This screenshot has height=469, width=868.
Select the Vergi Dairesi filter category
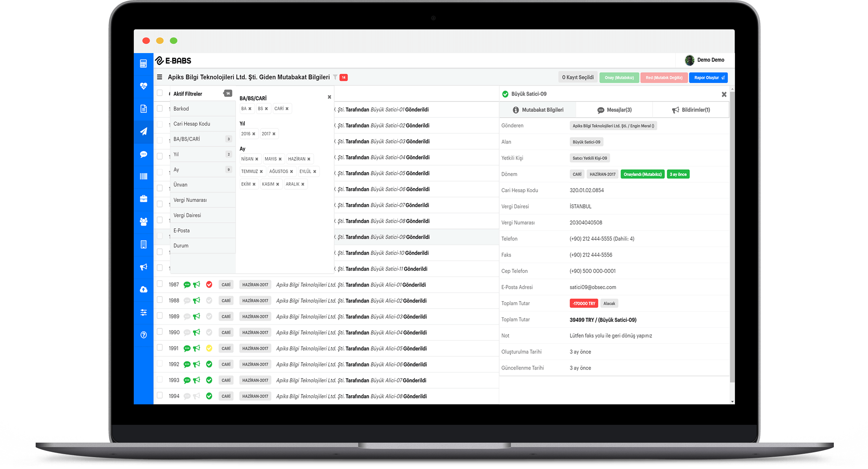click(203, 215)
